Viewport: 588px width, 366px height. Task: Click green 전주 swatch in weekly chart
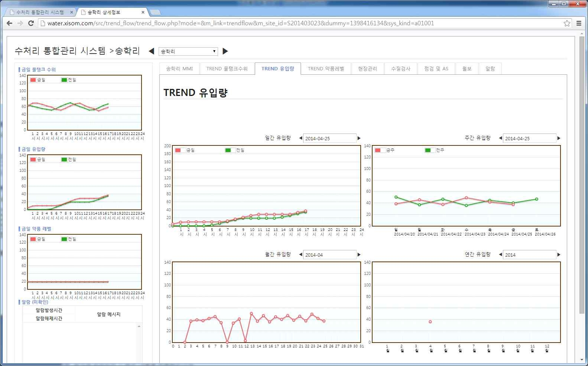(428, 150)
